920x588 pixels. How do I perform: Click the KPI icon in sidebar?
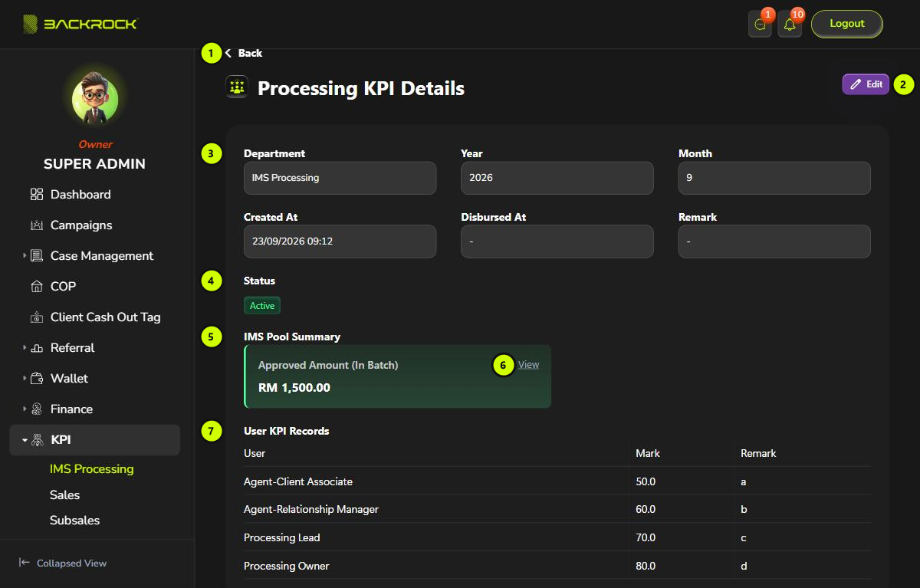(x=37, y=440)
